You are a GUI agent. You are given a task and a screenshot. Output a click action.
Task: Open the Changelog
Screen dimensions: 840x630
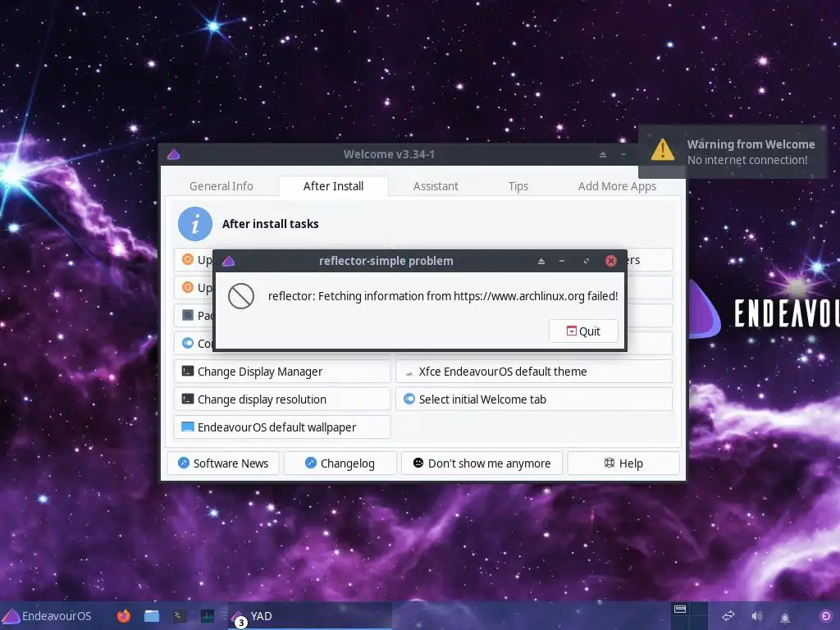(340, 463)
